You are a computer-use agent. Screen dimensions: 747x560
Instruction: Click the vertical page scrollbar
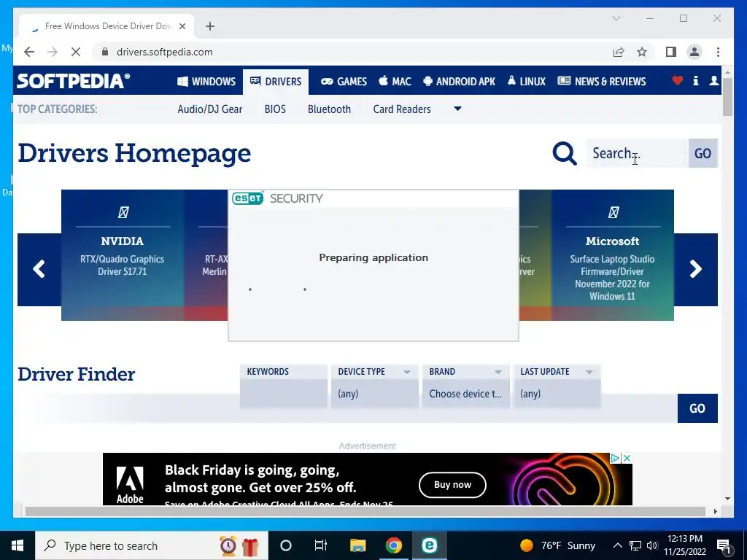tap(727, 96)
